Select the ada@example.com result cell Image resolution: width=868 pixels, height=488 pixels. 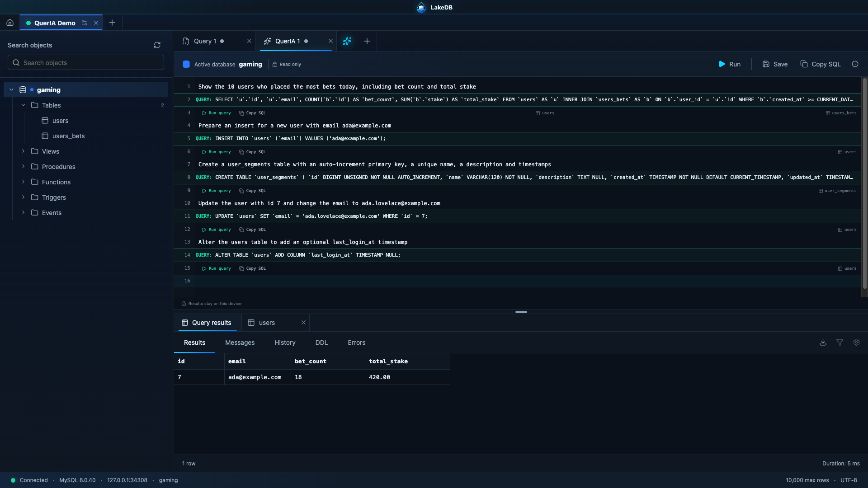(258, 377)
